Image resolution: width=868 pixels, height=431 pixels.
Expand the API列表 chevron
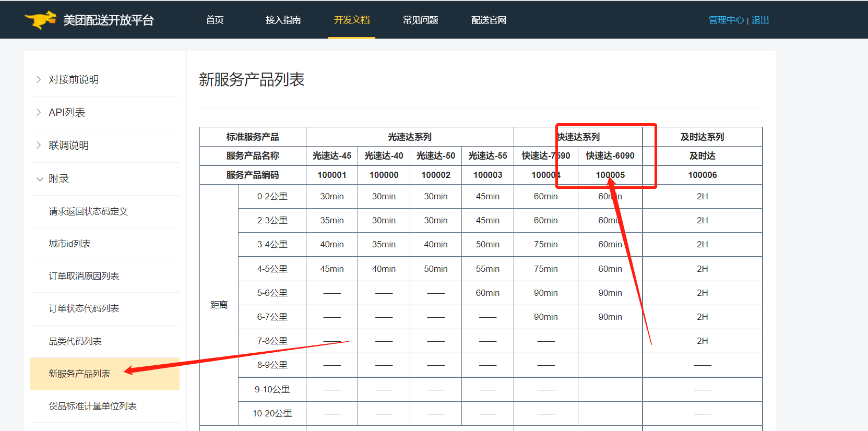pyautogui.click(x=39, y=112)
